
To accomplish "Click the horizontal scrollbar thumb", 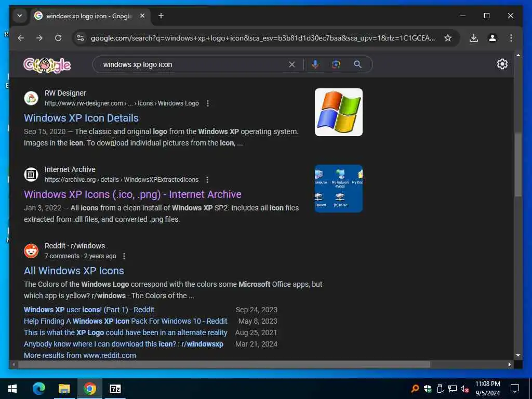I will 224,364.
